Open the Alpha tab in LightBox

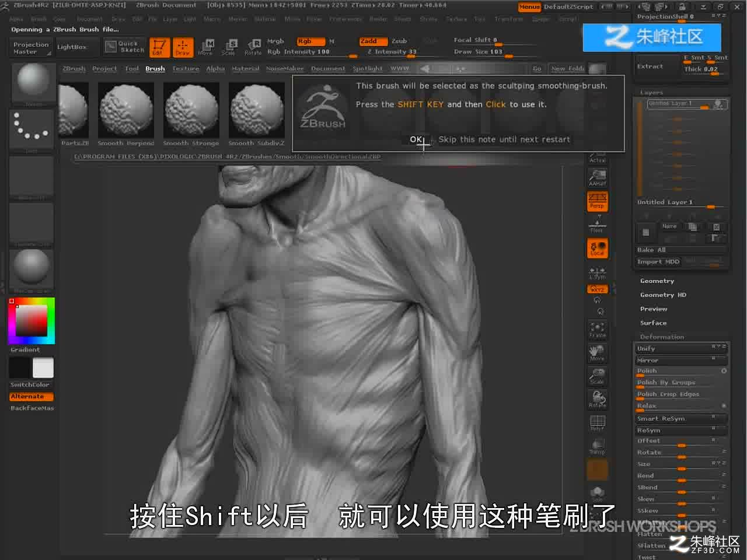215,68
